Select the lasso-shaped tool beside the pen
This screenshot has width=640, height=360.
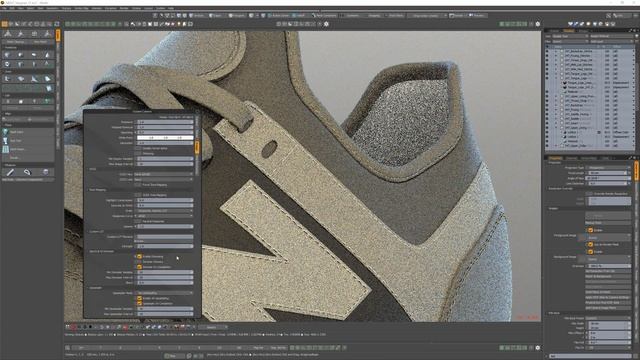point(27,172)
